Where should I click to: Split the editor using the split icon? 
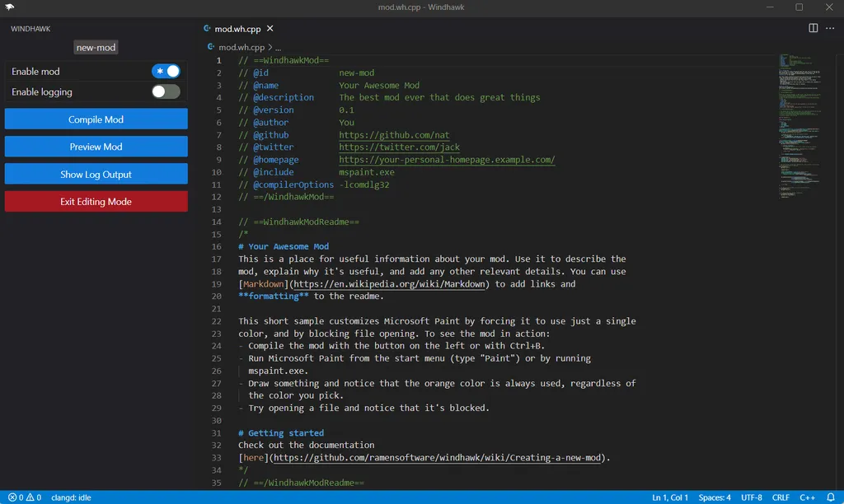(x=812, y=28)
